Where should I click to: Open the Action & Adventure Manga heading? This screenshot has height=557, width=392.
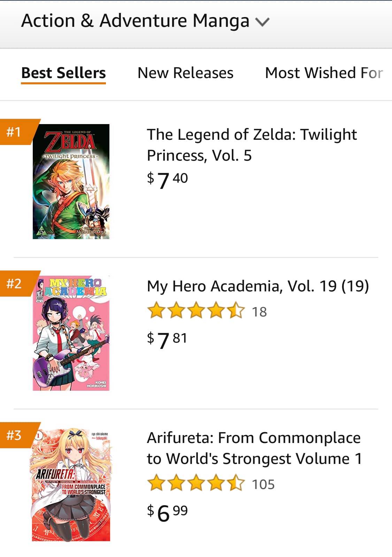click(x=135, y=21)
